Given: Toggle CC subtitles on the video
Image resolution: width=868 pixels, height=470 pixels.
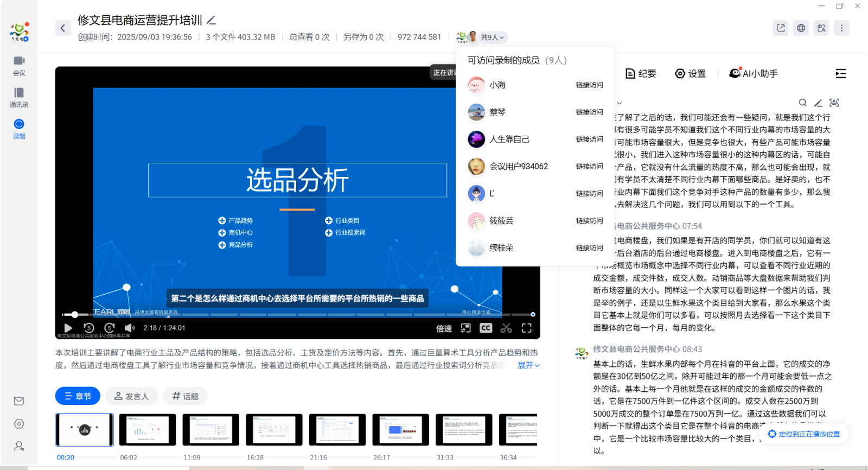Looking at the screenshot, I should click(x=486, y=328).
